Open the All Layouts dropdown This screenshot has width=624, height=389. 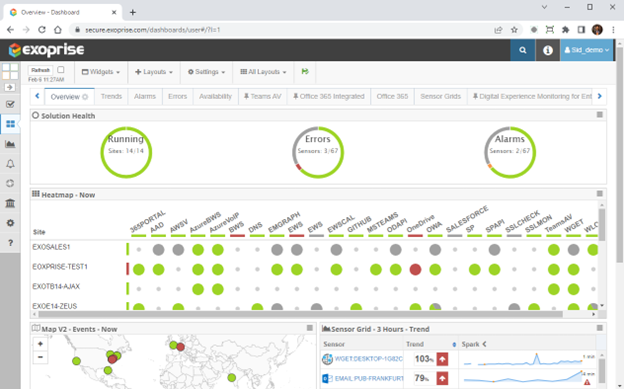click(x=263, y=72)
